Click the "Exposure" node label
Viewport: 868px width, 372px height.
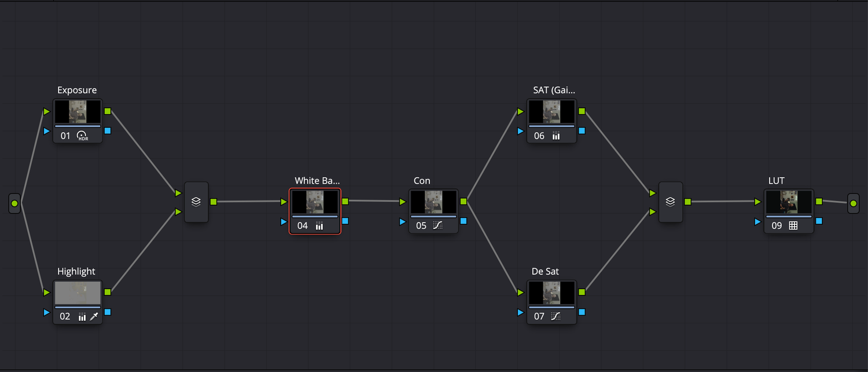pos(77,90)
